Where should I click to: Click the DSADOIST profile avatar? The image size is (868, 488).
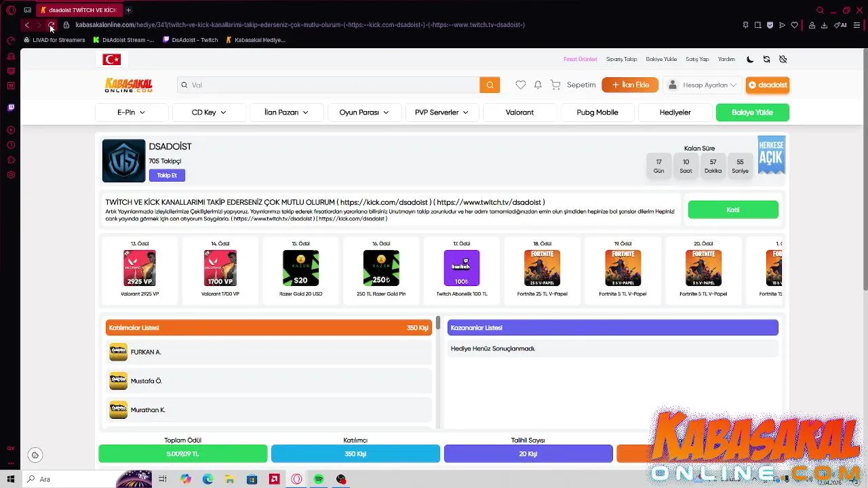pyautogui.click(x=123, y=161)
